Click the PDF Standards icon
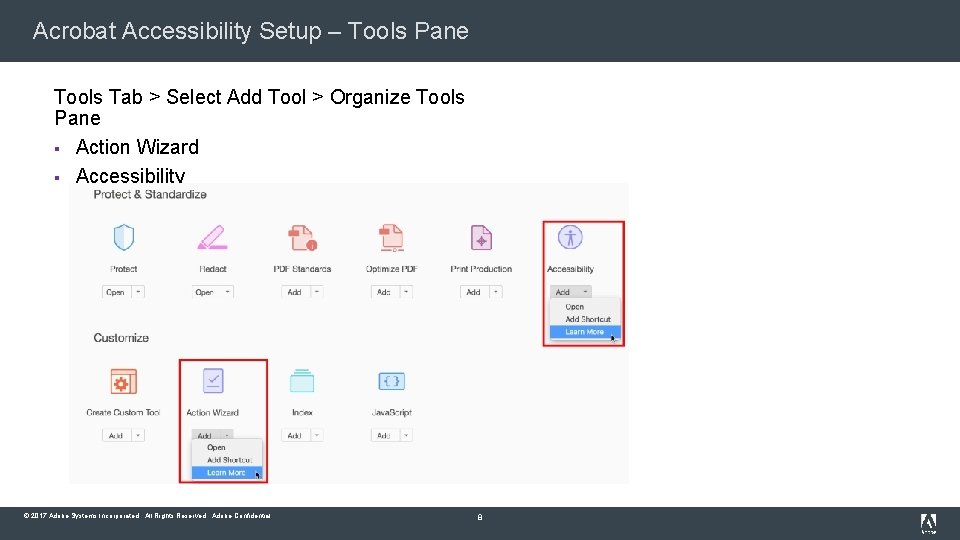 [x=302, y=238]
